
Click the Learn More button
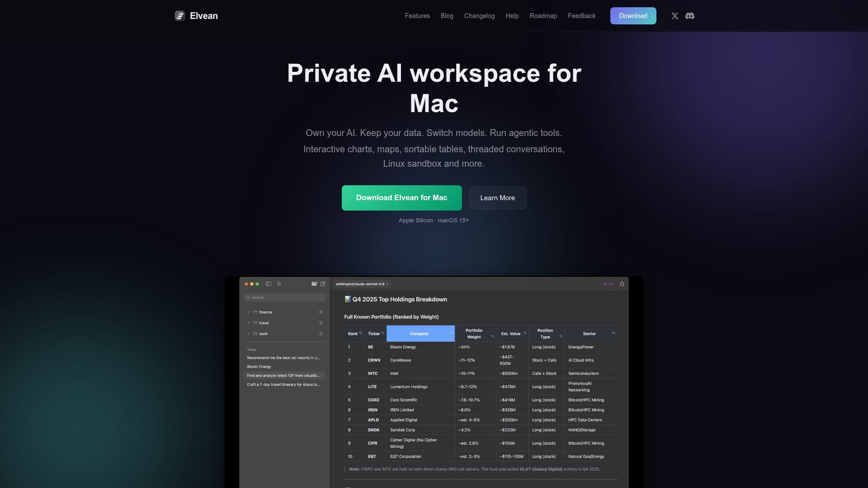tap(497, 198)
